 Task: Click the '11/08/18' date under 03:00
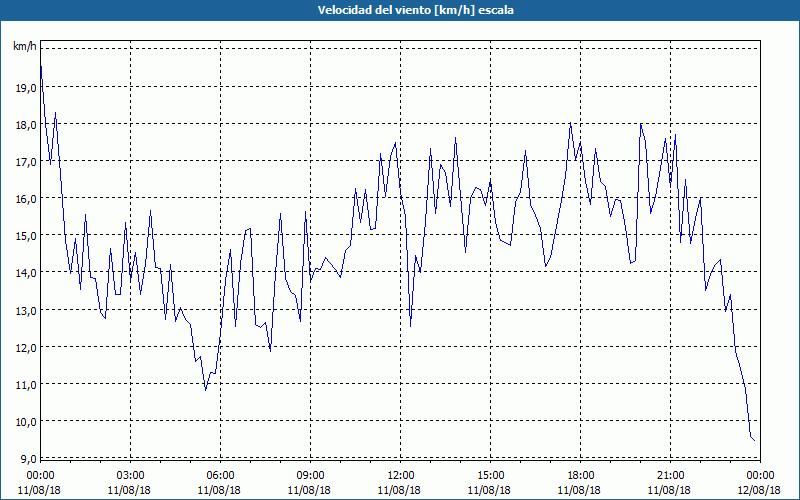coord(130,490)
